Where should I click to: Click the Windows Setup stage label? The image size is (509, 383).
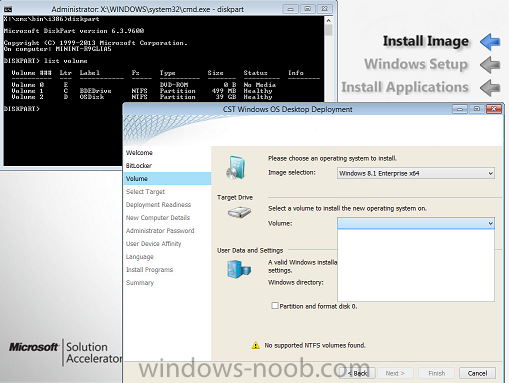pos(416,64)
